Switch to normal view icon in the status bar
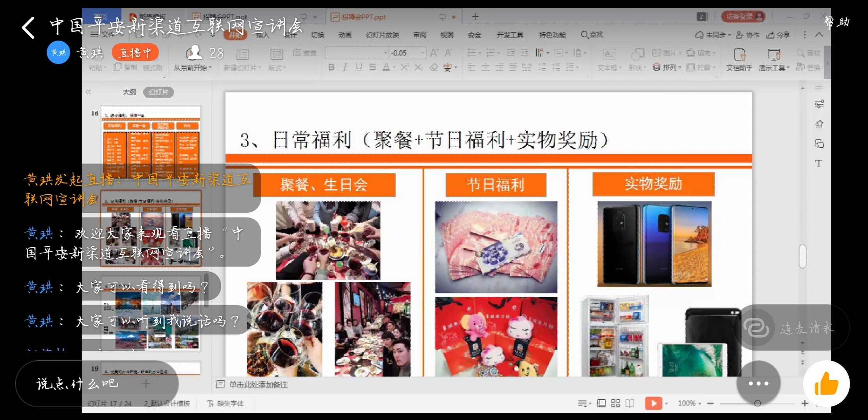Screen dimensions: 868x420 pyautogui.click(x=601, y=403)
